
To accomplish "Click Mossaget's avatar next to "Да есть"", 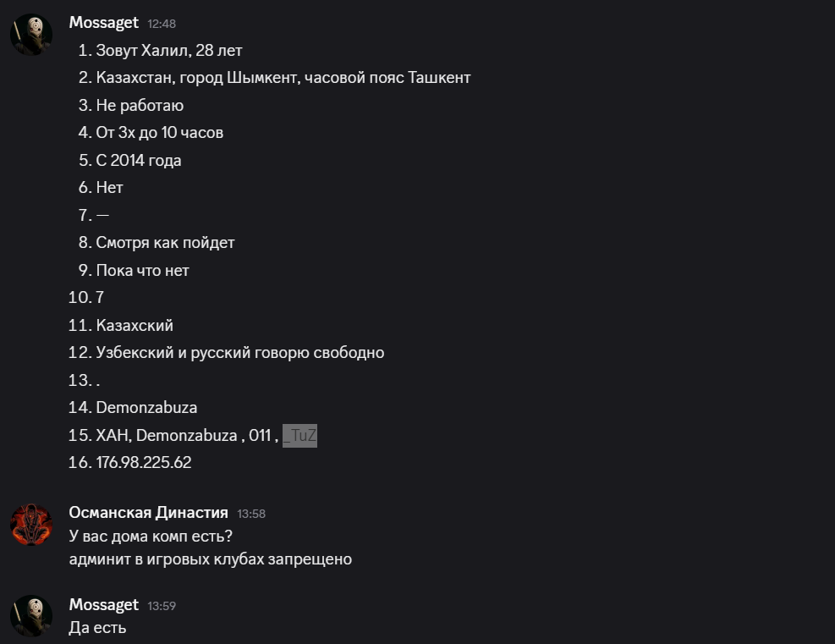I will 31,615.
